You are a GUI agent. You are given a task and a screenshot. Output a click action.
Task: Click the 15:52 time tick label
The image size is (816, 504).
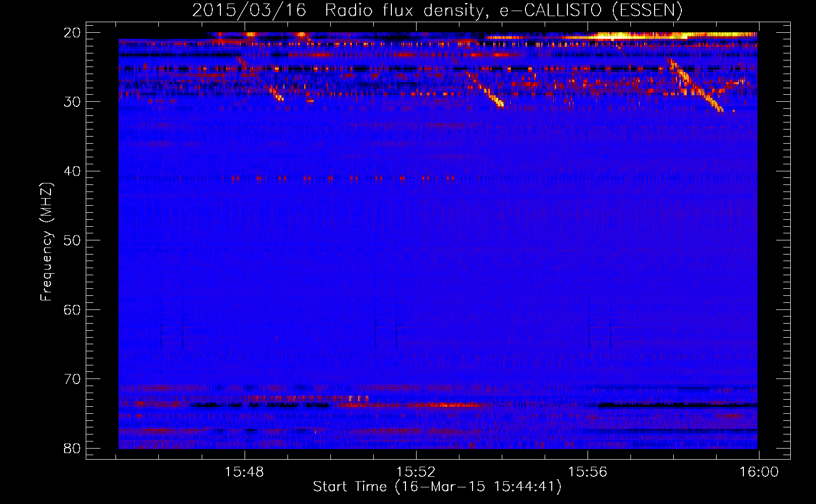coord(416,472)
